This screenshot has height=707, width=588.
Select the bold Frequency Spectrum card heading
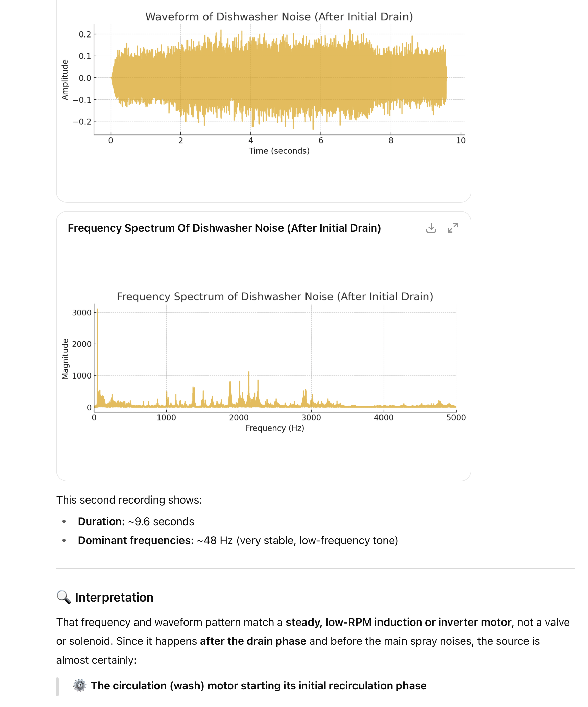tap(224, 228)
